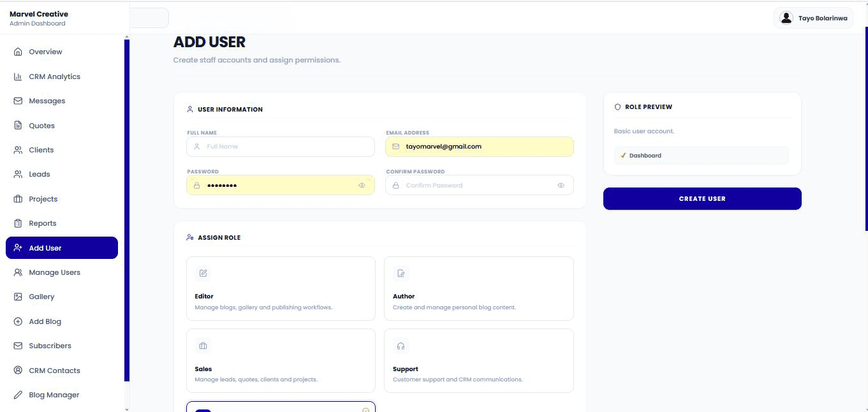Screen dimensions: 868x412
Task: Click the Subscribers envelope icon
Action: point(18,346)
